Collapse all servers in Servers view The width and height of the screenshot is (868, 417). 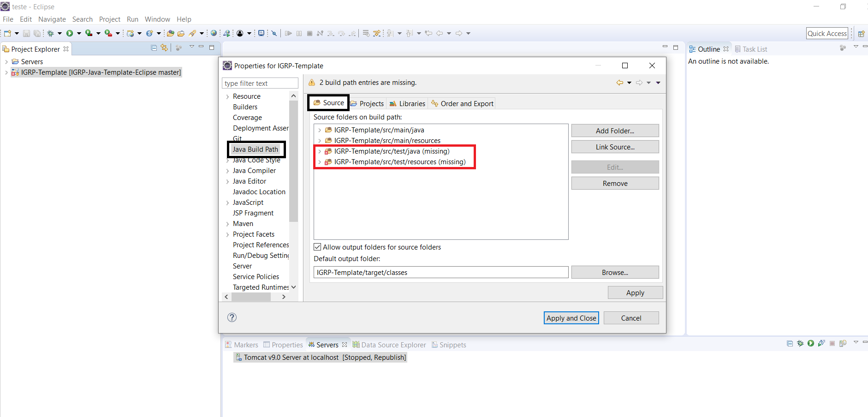pos(790,343)
